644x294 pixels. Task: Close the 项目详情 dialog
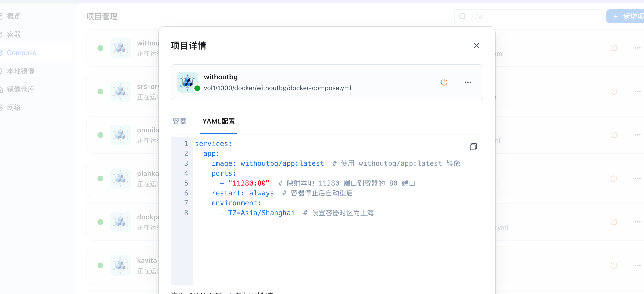(x=476, y=45)
